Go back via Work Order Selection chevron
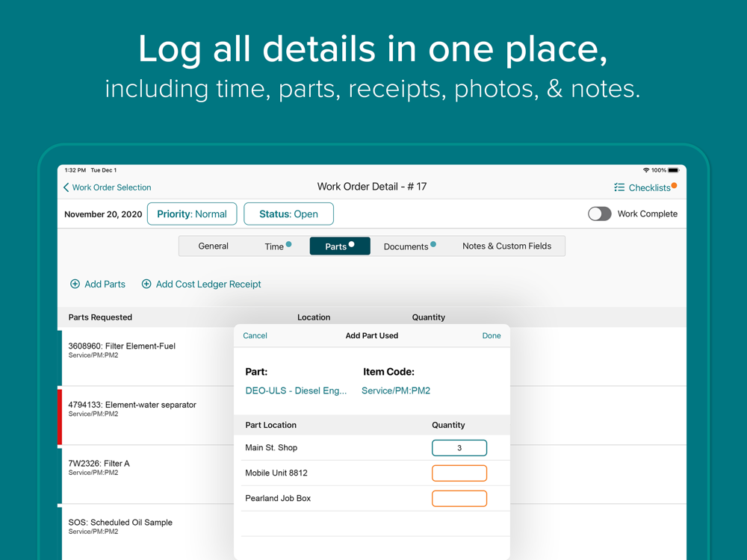 click(66, 187)
